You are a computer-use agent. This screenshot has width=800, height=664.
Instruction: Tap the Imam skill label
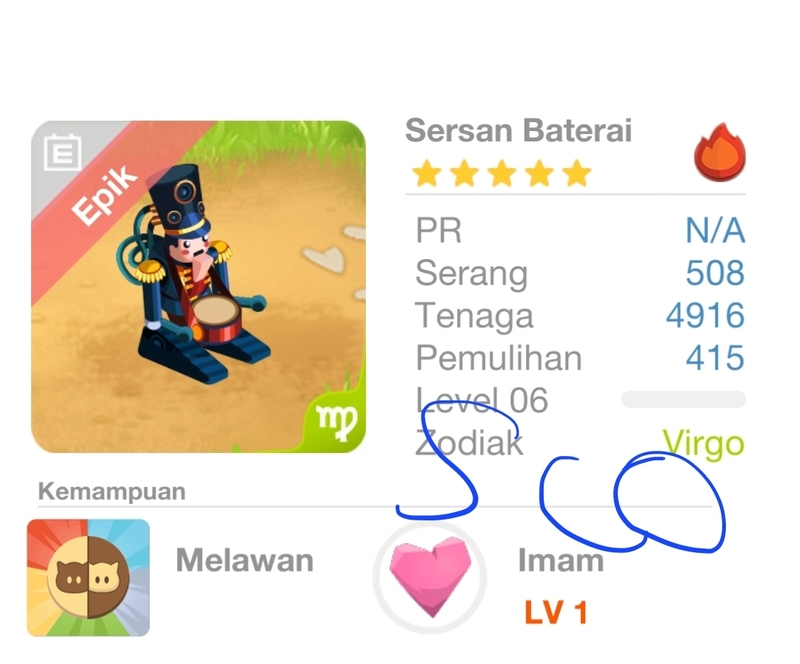[561, 560]
